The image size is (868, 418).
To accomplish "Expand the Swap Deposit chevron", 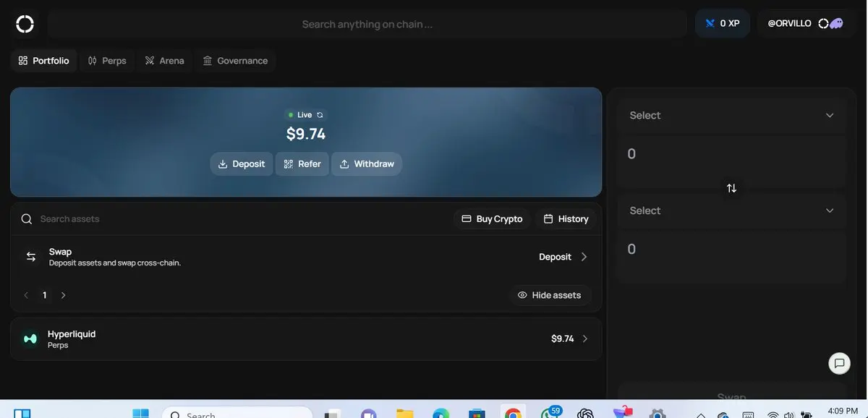I will point(584,257).
